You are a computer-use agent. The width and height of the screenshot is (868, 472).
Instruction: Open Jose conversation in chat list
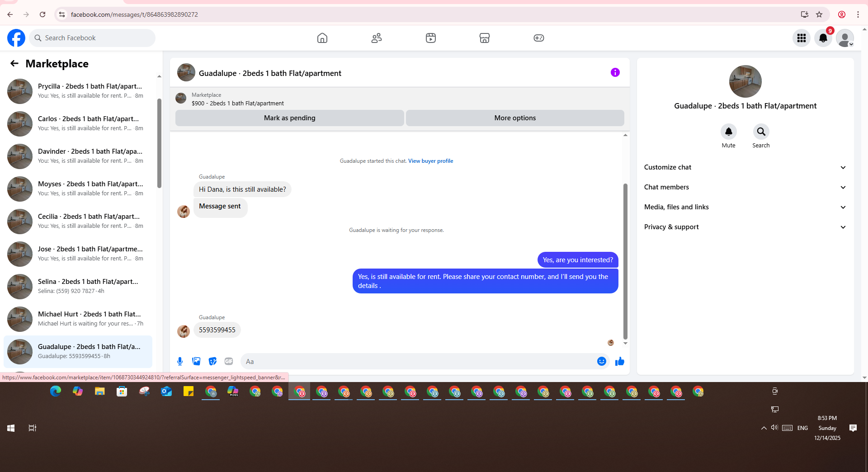[x=78, y=254]
